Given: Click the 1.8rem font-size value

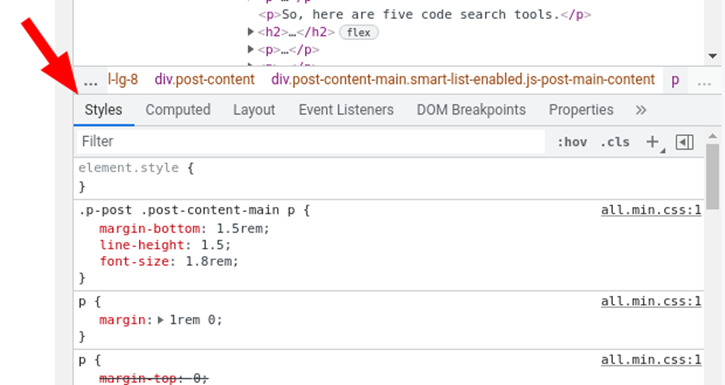Looking at the screenshot, I should pyautogui.click(x=209, y=262).
